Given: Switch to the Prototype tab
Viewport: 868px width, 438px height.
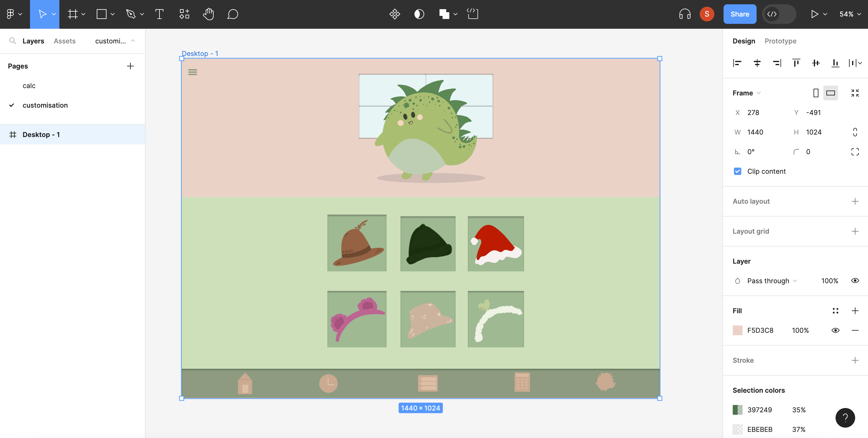Looking at the screenshot, I should point(780,41).
